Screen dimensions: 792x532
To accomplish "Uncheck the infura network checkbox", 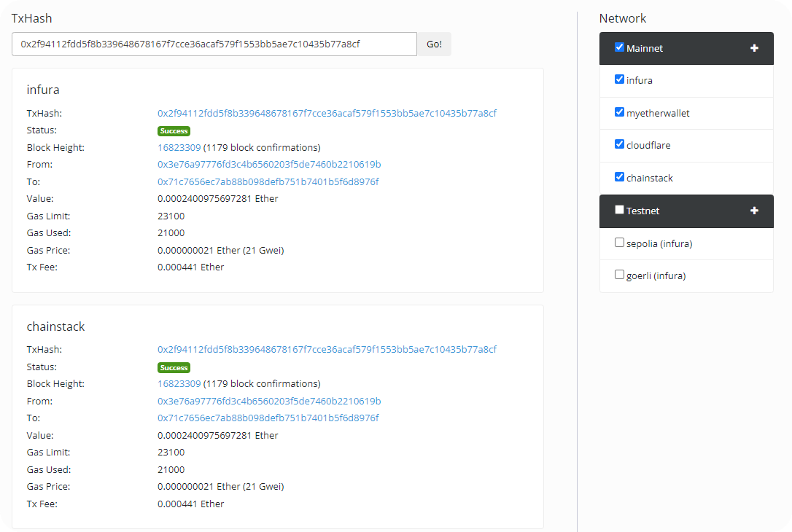I will pos(619,79).
